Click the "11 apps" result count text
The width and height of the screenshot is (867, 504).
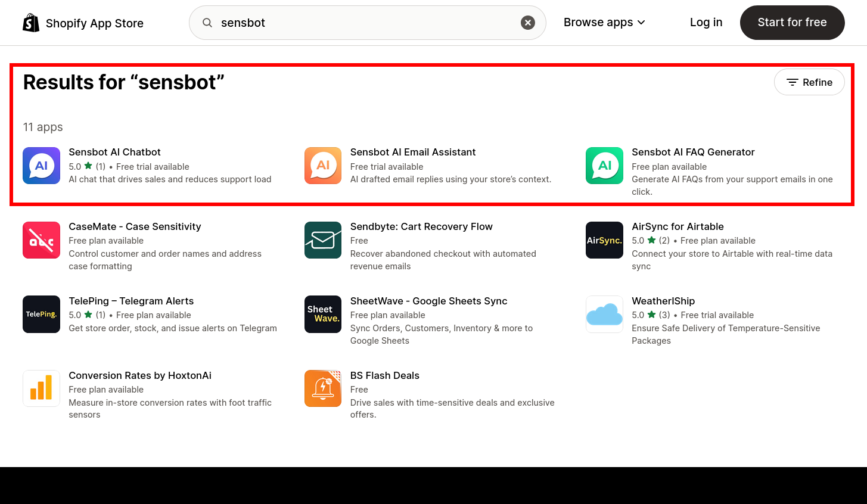point(43,127)
